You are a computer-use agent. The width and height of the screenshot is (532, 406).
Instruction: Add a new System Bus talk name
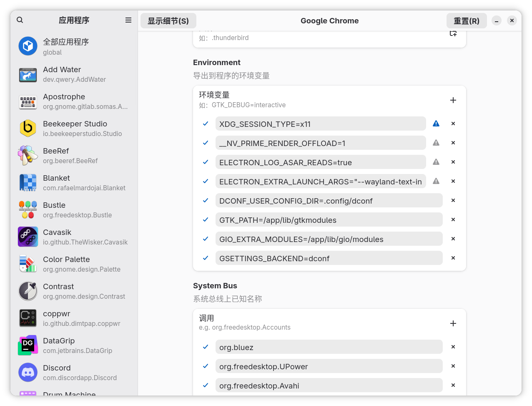453,323
